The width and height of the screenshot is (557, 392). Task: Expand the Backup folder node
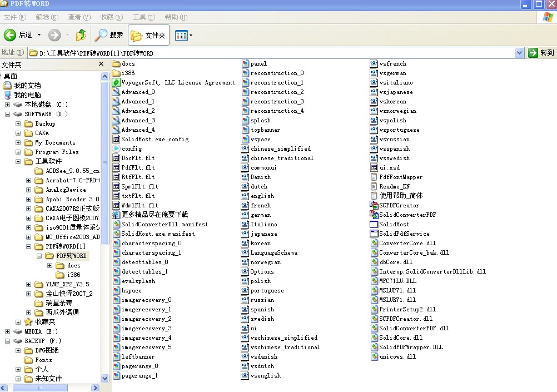[x=18, y=123]
